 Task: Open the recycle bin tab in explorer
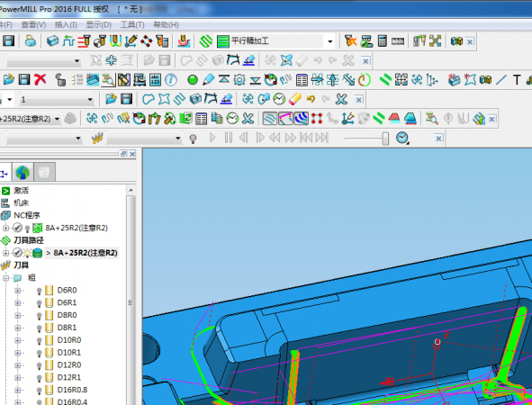point(44,172)
